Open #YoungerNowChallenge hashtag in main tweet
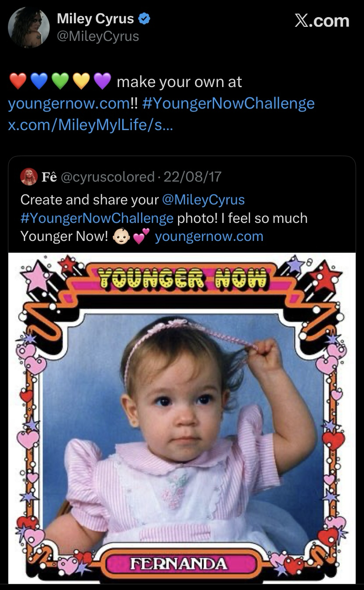 point(229,104)
